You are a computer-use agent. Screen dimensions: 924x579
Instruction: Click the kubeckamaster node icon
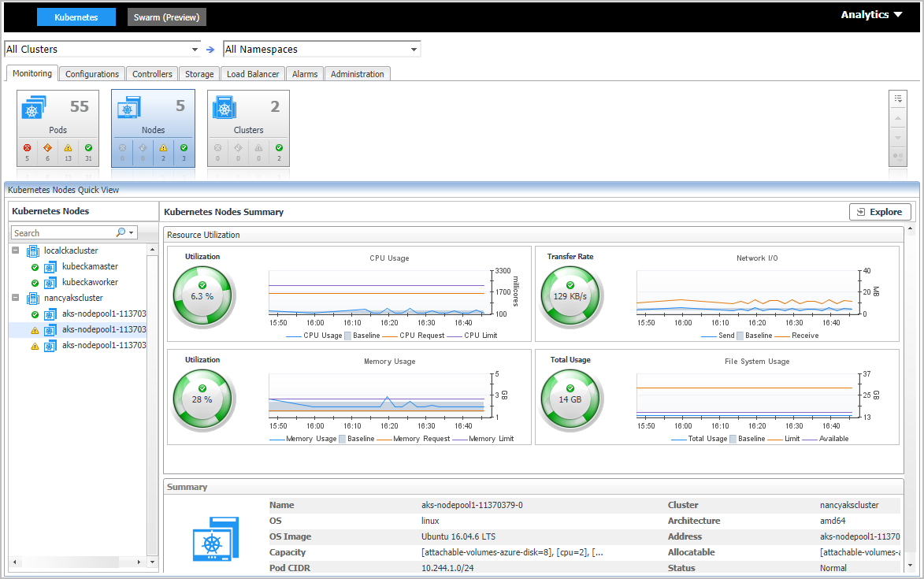[50, 267]
